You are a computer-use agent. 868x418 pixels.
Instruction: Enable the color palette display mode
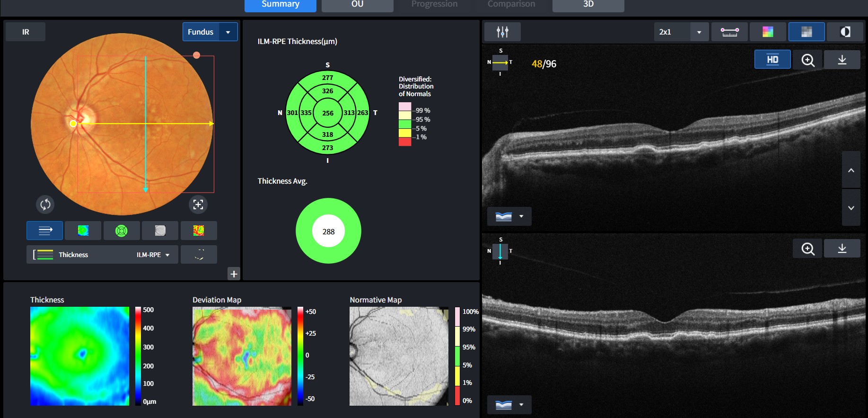point(768,32)
